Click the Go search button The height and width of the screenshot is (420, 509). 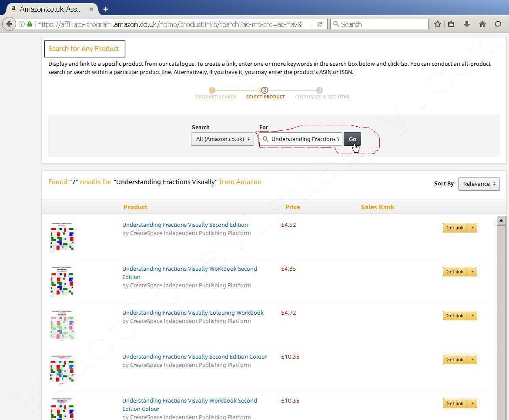click(352, 139)
